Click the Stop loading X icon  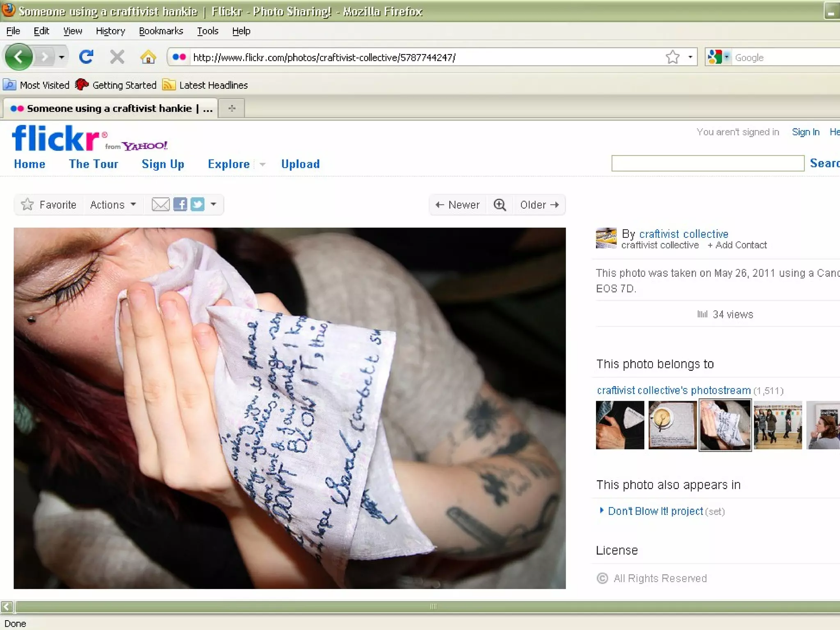click(x=117, y=57)
